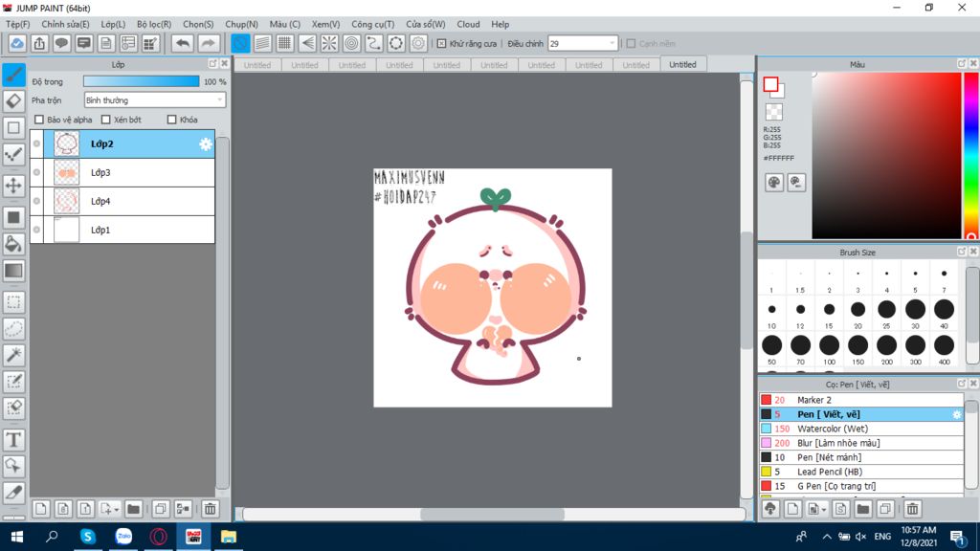Duplicate layer in Layers panel
This screenshot has width=980, height=551.
pos(160,509)
